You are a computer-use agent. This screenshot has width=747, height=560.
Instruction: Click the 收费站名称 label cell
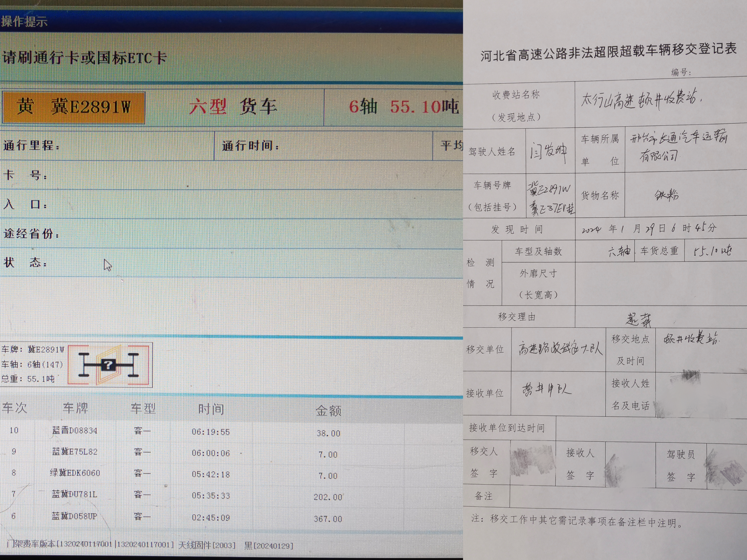519,106
